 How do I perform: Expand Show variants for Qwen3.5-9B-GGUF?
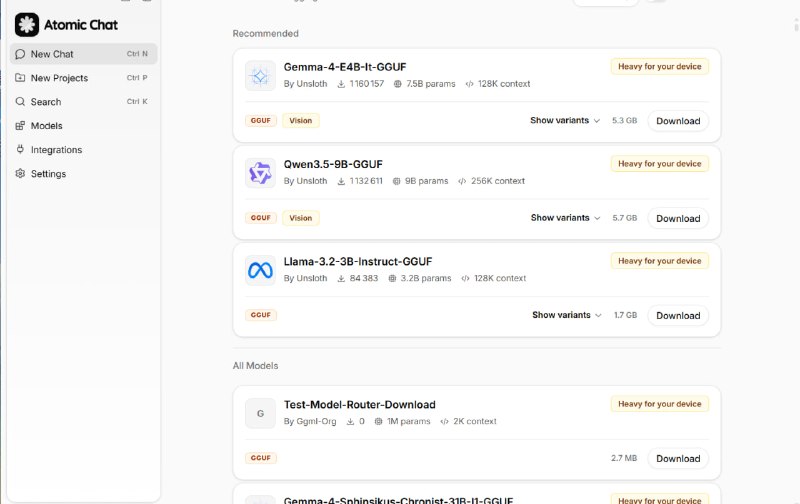click(565, 218)
